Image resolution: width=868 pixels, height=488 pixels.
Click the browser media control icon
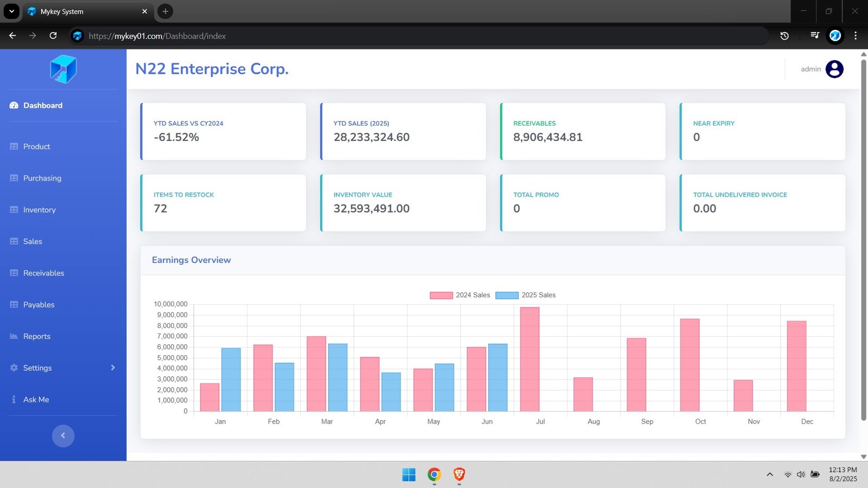coord(814,36)
